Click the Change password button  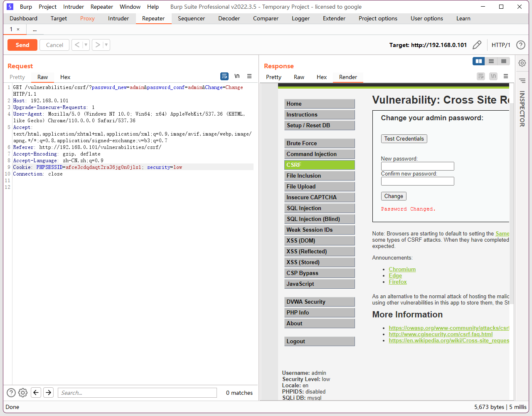coord(394,196)
